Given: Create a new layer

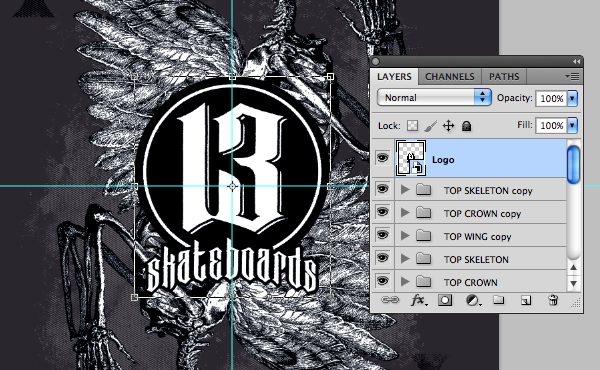Looking at the screenshot, I should click(526, 300).
